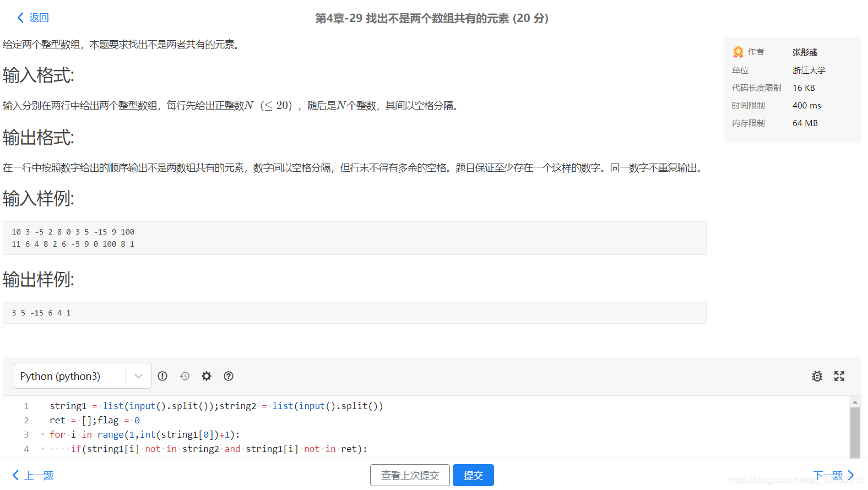Screen dimensions: 868x490
Task: Click the right chevron beside 下一题
Action: pos(851,475)
